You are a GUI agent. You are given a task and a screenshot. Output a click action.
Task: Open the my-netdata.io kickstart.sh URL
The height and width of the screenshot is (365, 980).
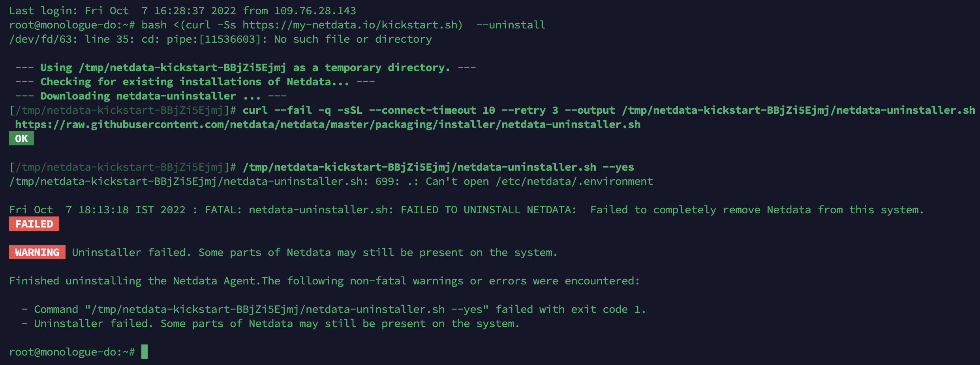(x=352, y=25)
